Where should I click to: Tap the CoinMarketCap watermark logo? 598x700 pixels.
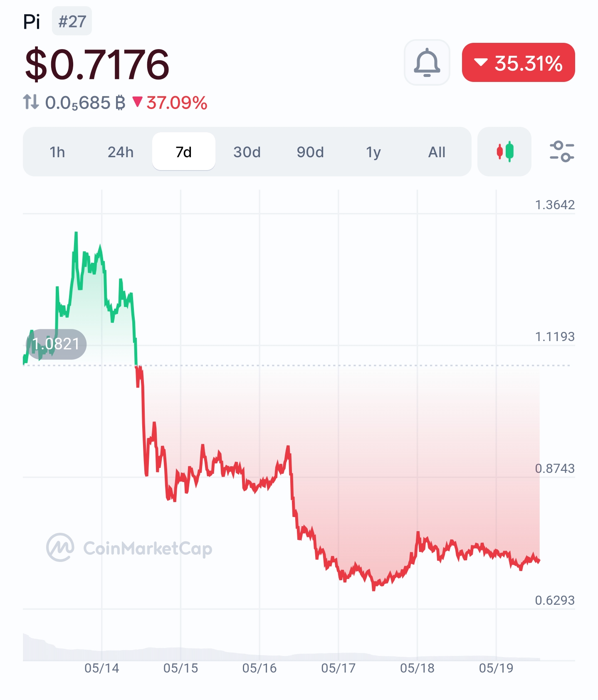coord(129,548)
